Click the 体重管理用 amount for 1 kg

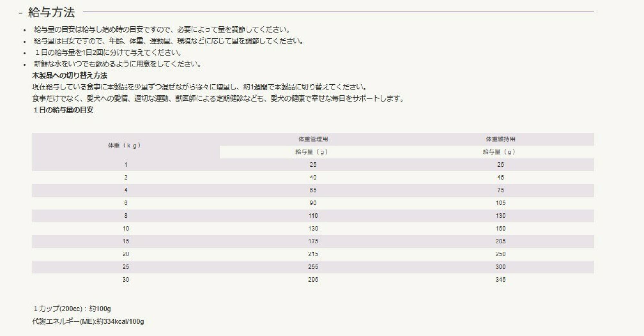pos(313,165)
